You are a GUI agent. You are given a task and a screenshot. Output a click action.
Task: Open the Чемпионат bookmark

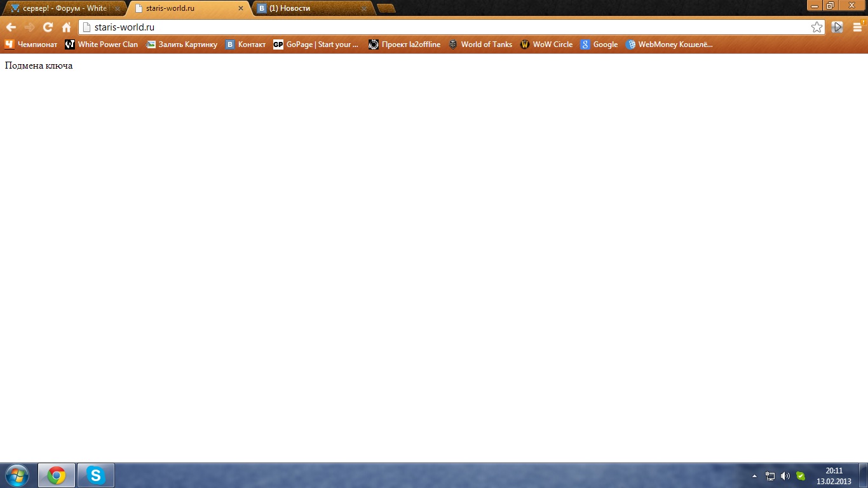[x=31, y=44]
